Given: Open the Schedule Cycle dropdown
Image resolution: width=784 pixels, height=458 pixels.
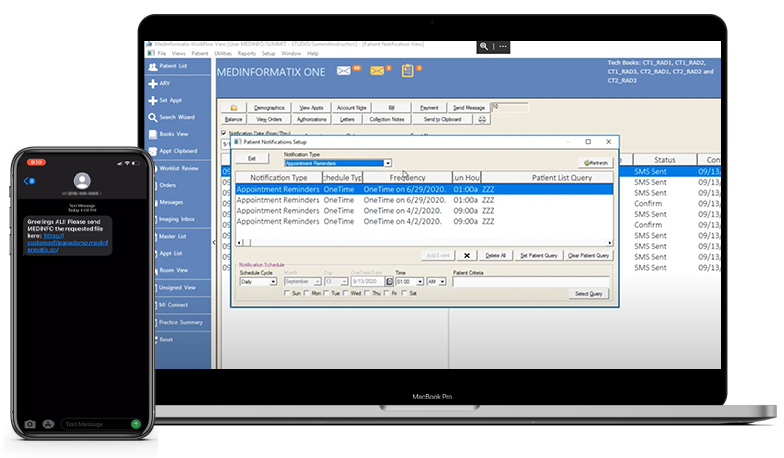Looking at the screenshot, I should [273, 282].
